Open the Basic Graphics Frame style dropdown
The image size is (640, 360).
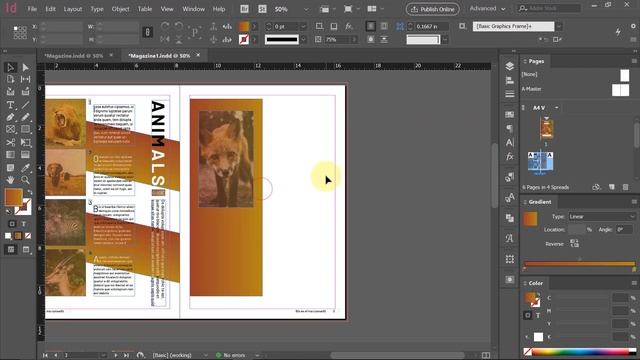[x=559, y=27]
